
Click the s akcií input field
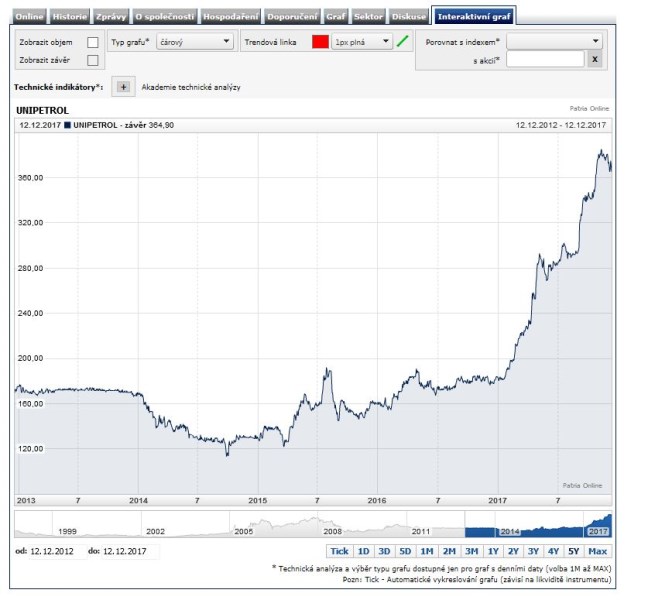click(545, 59)
